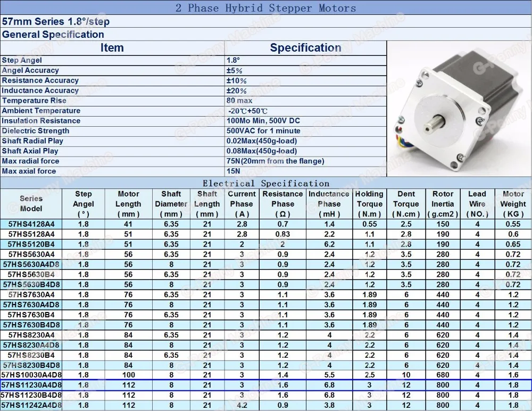Select the 57HS5120B4 model cell
532x411 pixels.
click(x=31, y=244)
